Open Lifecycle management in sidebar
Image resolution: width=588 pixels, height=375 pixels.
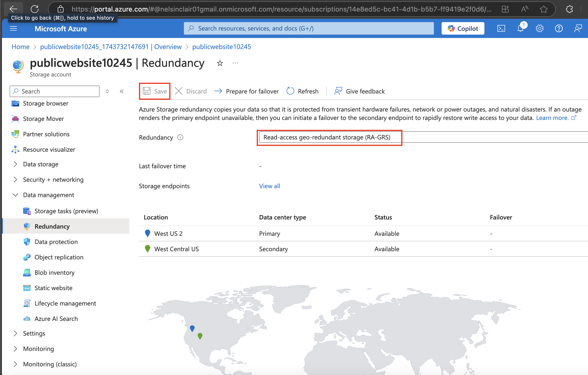pos(65,303)
